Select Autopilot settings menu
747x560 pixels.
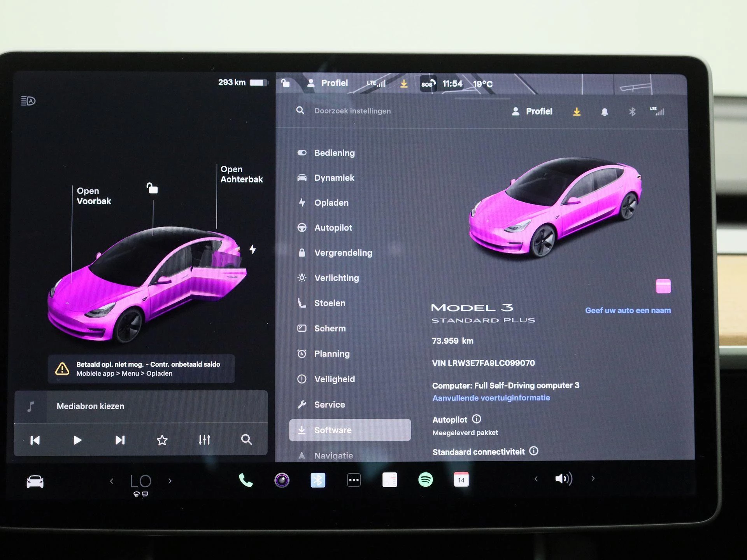tap(333, 228)
